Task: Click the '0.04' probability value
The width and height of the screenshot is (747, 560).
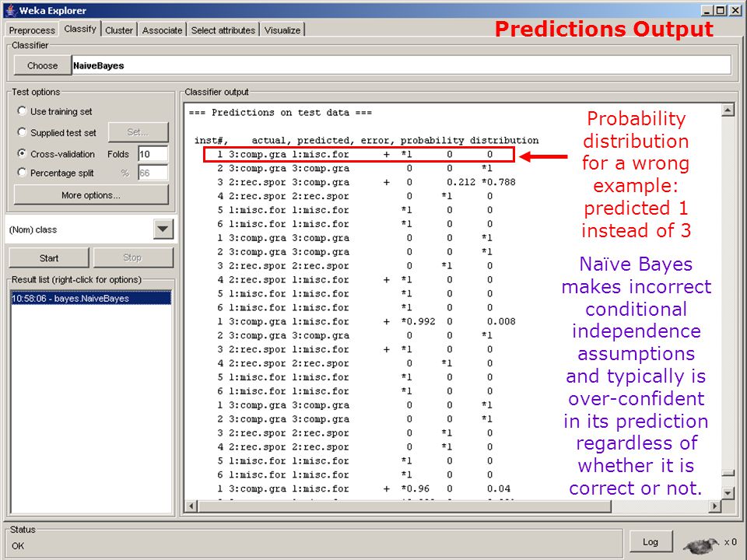Action: click(x=498, y=488)
